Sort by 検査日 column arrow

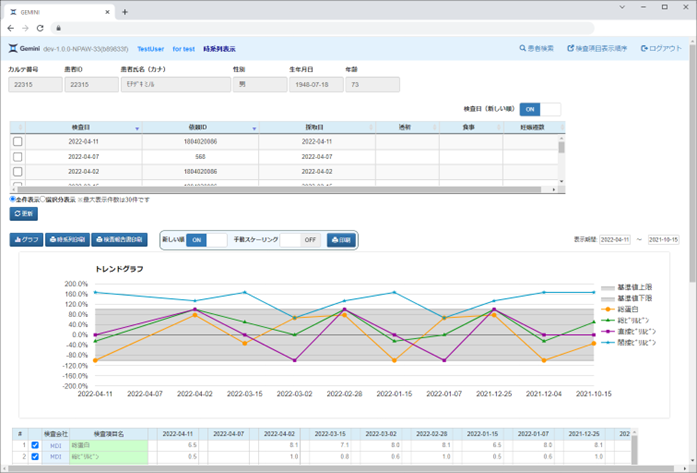tap(137, 128)
